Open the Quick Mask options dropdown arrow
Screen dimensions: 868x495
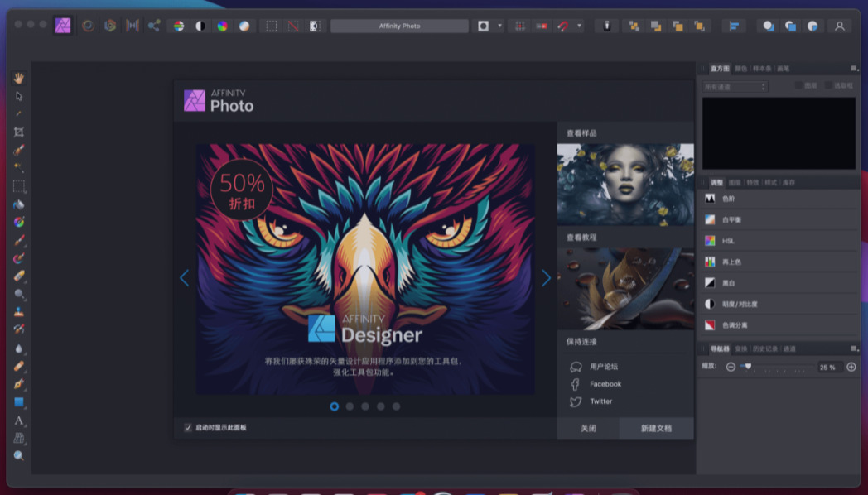[x=500, y=26]
